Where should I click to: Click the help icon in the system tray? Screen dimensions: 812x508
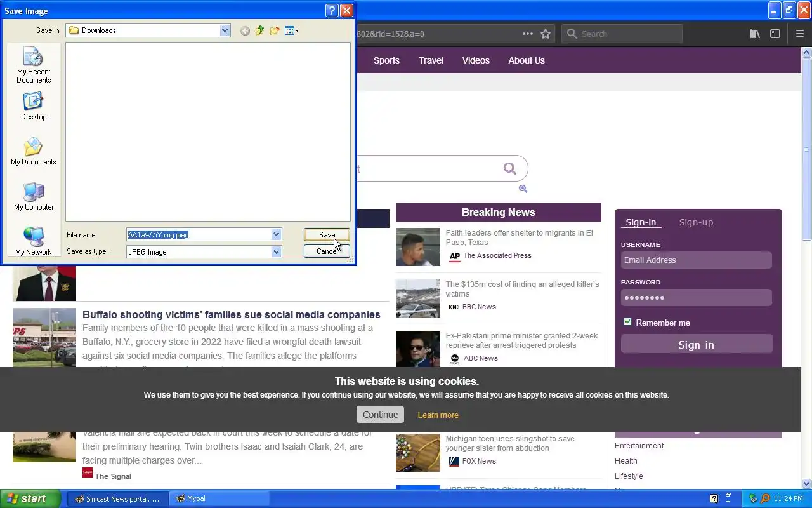714,498
